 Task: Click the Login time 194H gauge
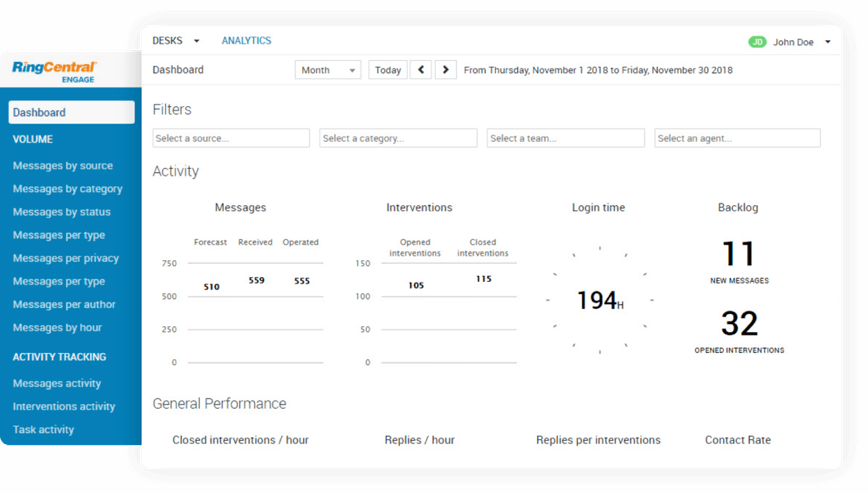599,299
